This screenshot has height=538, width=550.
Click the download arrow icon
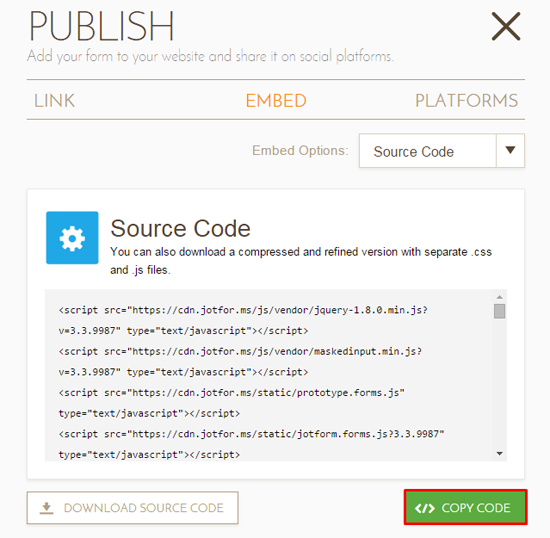46,508
